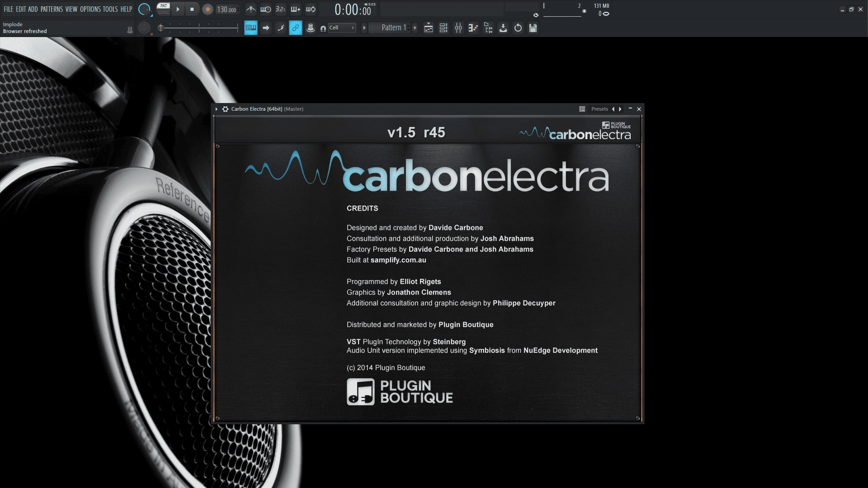Open the HELP menu
This screenshot has width=868, height=488.
[x=126, y=9]
